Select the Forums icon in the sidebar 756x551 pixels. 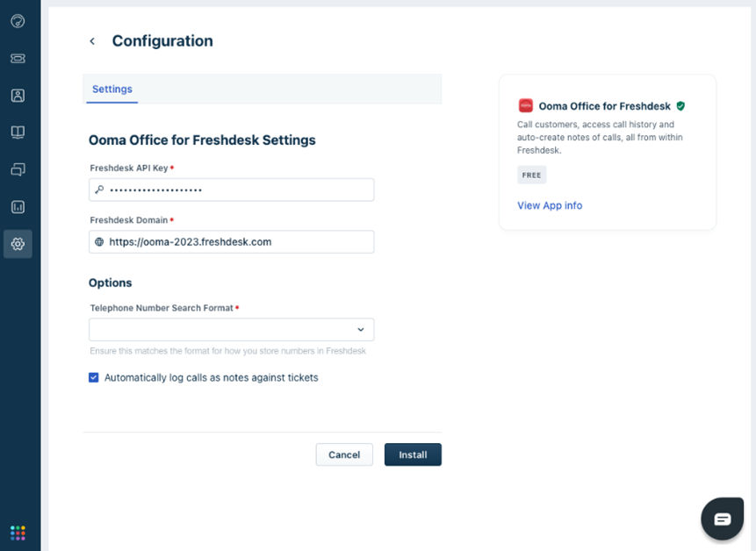pyautogui.click(x=18, y=169)
